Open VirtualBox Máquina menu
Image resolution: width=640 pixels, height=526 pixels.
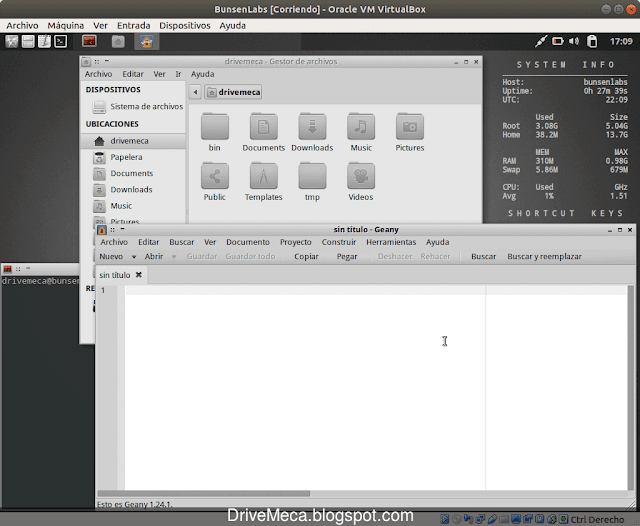(66, 26)
